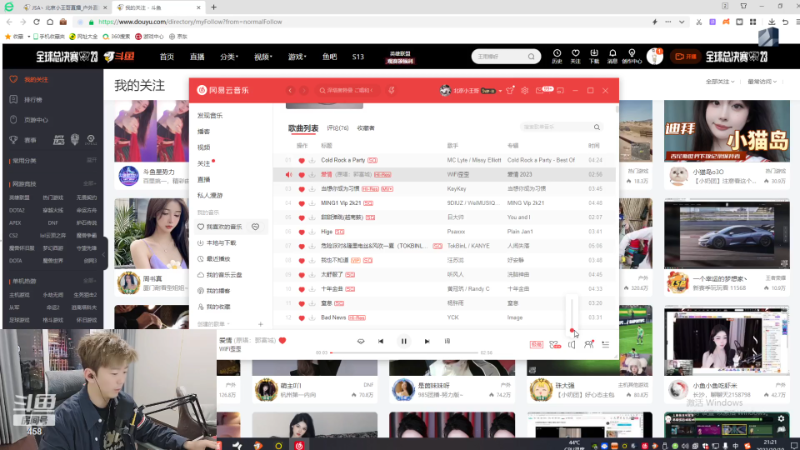Open 播客 in NetEase sidebar
Screen dimensions: 800x450
pos(204,132)
